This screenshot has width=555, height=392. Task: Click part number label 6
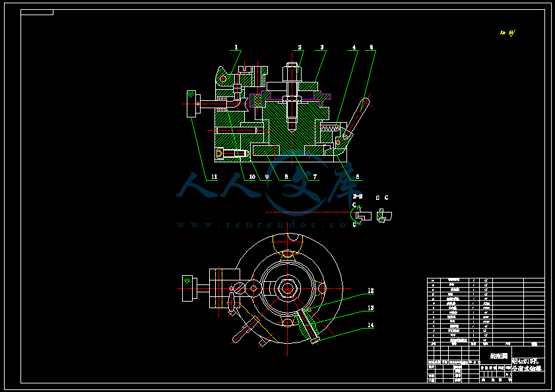[358, 177]
